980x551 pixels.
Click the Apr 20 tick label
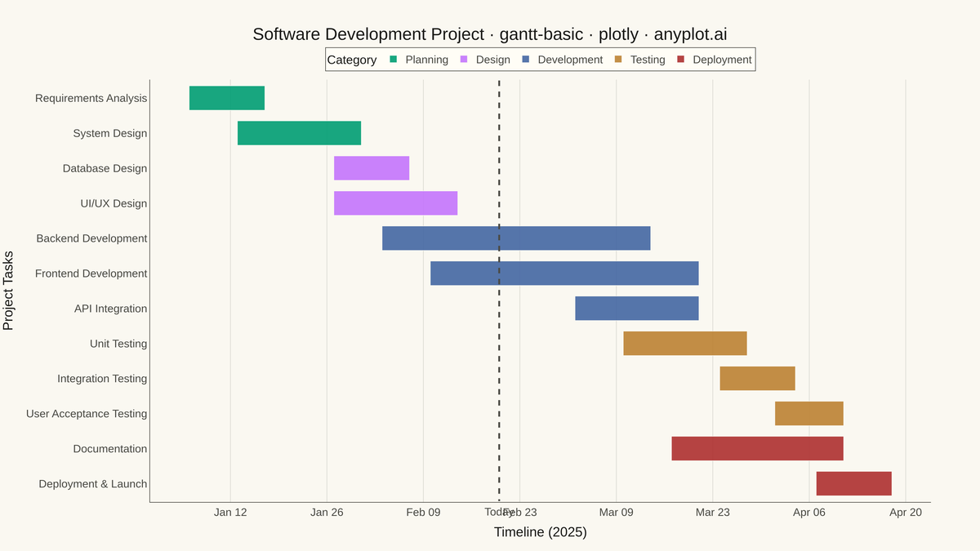[906, 513]
